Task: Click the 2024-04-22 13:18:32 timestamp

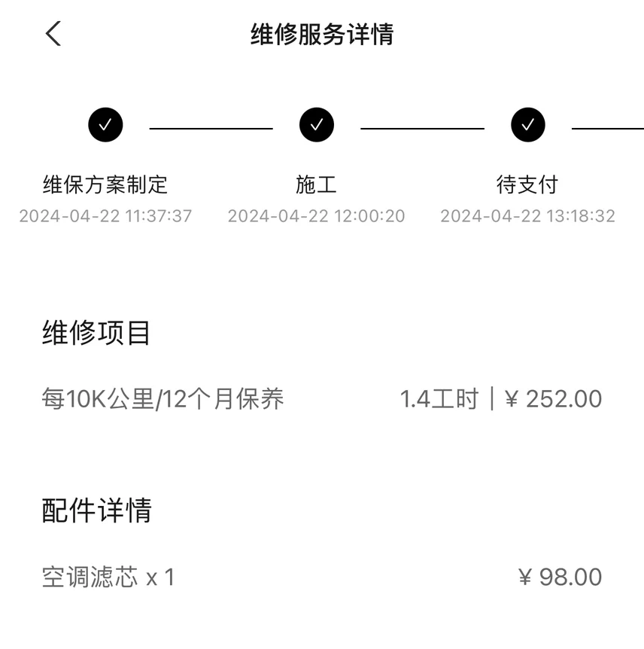Action: pyautogui.click(x=528, y=216)
